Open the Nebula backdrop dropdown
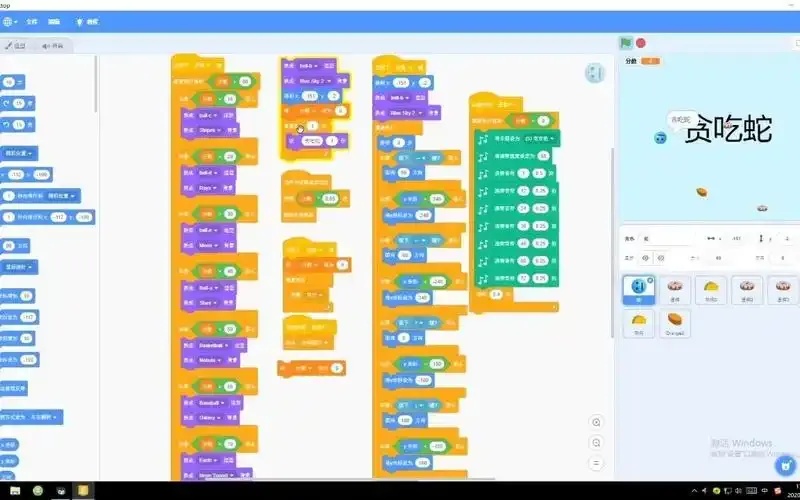 (x=210, y=360)
